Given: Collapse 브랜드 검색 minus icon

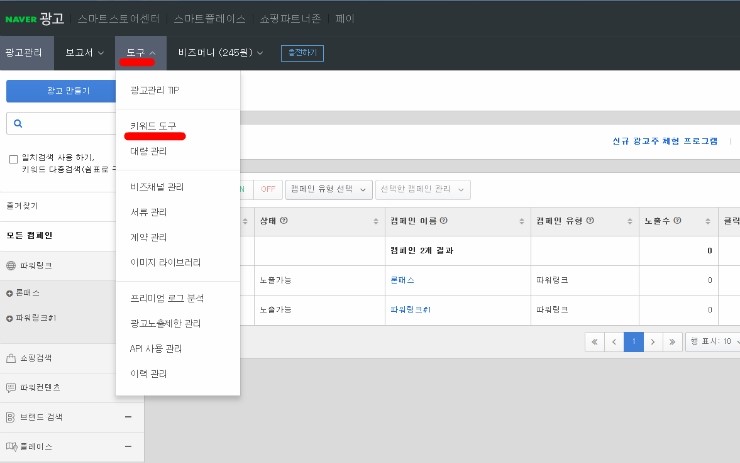Looking at the screenshot, I should (x=128, y=417).
